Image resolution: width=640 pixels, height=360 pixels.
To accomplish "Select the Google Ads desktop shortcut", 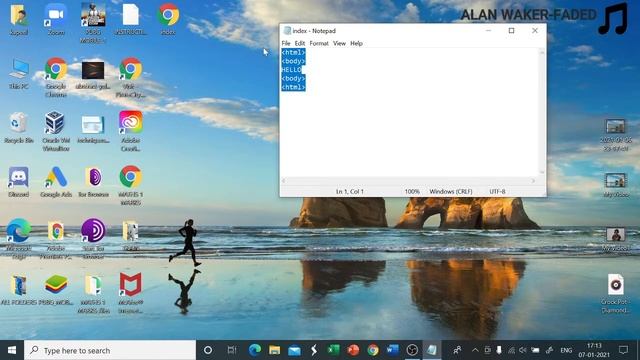I will [x=56, y=182].
